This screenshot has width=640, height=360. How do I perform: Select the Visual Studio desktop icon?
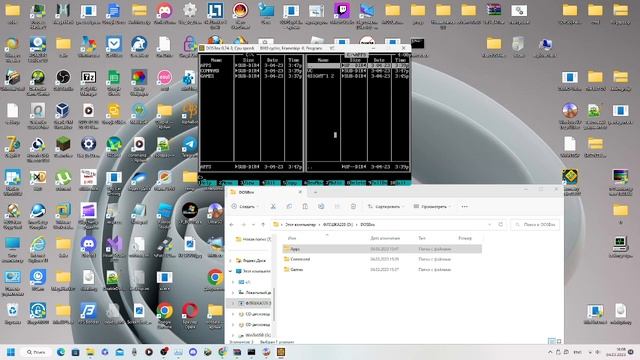pyautogui.click(x=114, y=248)
